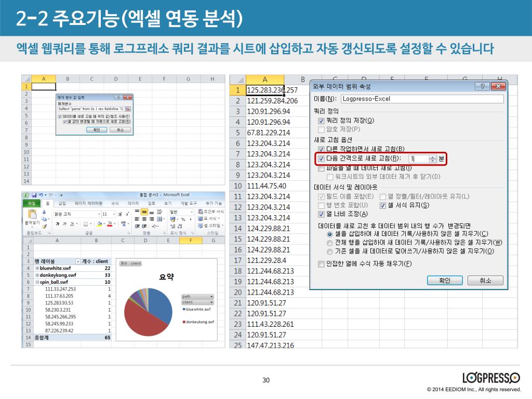Toggle the 열 너비 조정(A) checkbox

tap(321, 214)
